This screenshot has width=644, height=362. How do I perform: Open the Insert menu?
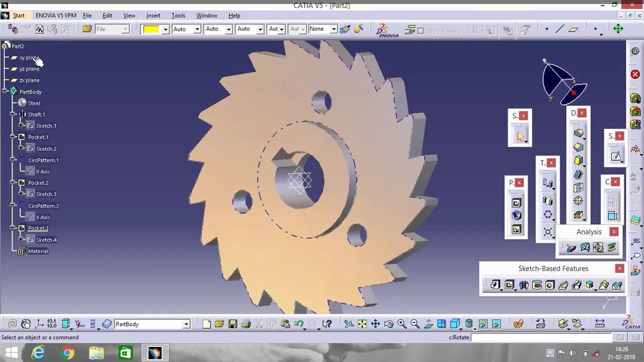click(153, 16)
